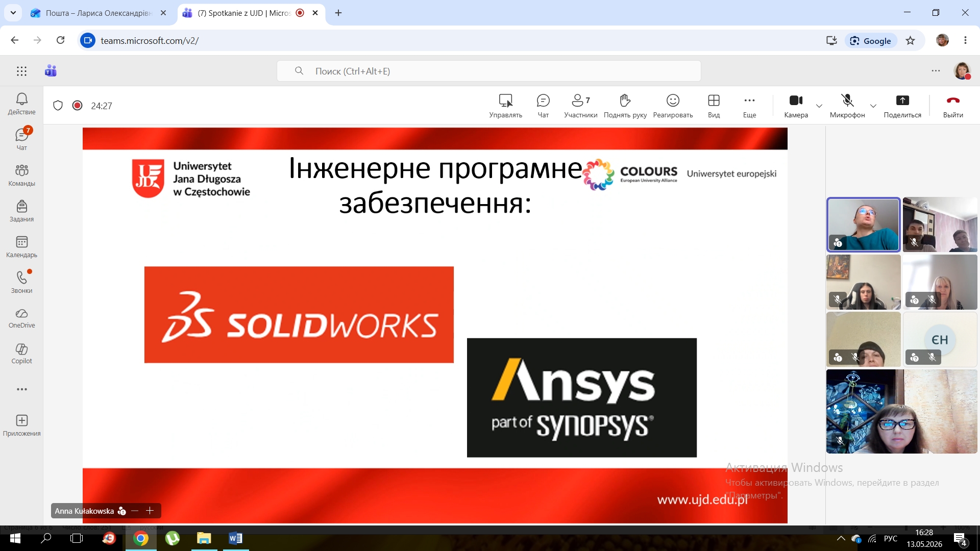Image resolution: width=980 pixels, height=551 pixels.
Task: Open Teams profile avatar menu
Action: [x=962, y=71]
